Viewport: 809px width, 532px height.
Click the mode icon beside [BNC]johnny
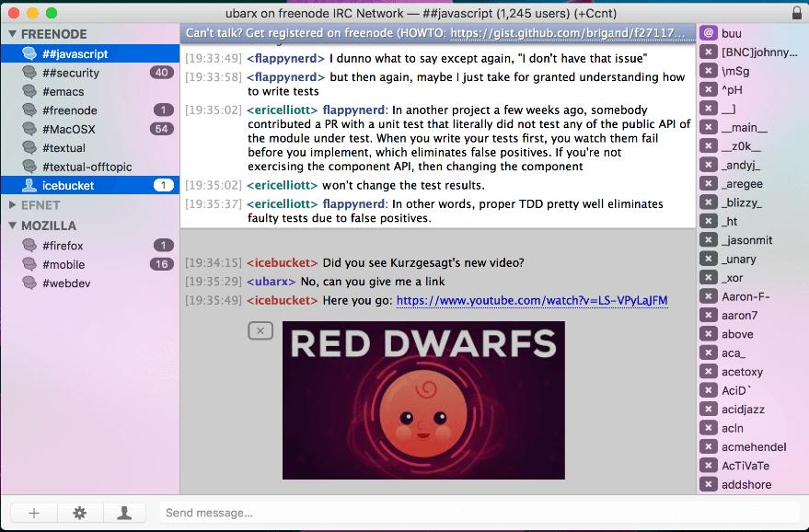(709, 52)
